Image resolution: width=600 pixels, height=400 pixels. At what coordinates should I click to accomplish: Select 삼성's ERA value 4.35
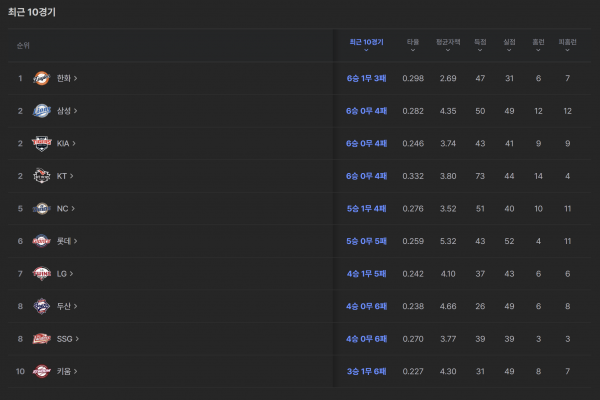coord(448,111)
